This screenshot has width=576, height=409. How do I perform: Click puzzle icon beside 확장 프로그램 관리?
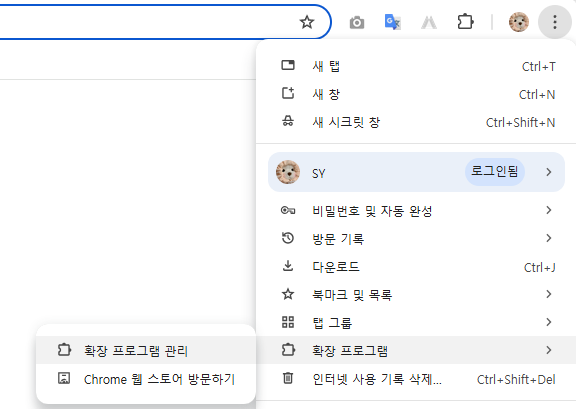(64, 349)
